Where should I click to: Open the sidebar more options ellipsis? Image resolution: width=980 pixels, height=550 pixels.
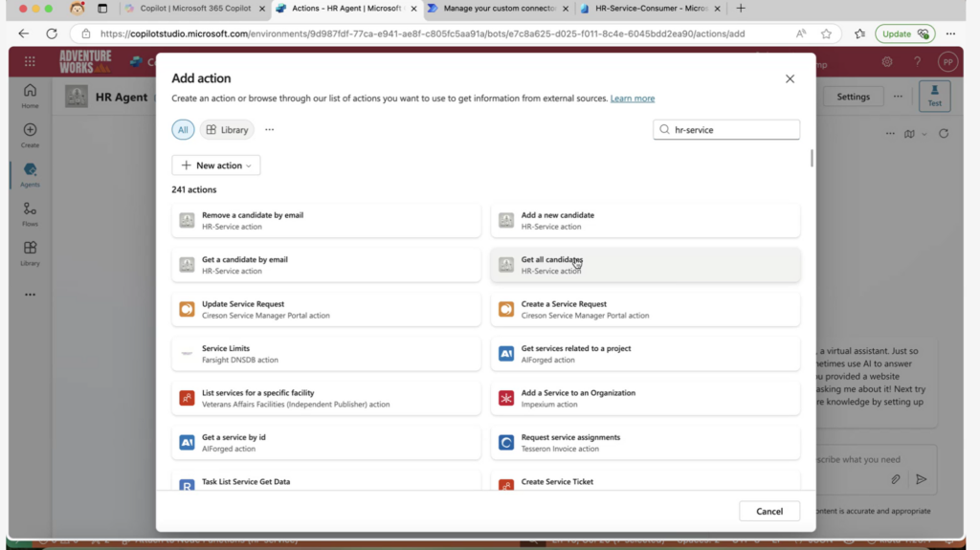[x=30, y=295]
